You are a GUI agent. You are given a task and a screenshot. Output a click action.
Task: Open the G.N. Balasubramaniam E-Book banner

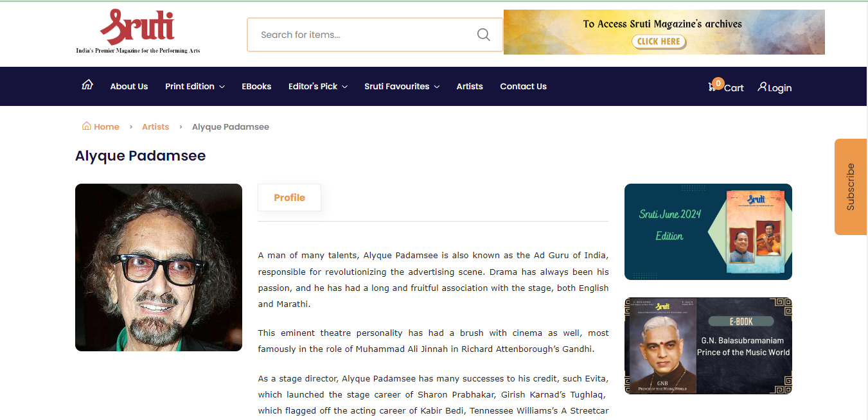pos(708,346)
